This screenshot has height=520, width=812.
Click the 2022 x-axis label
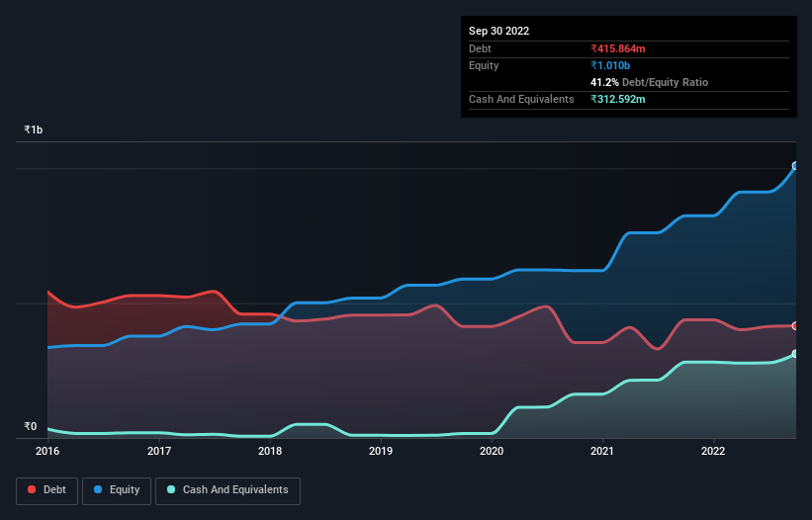[713, 451]
